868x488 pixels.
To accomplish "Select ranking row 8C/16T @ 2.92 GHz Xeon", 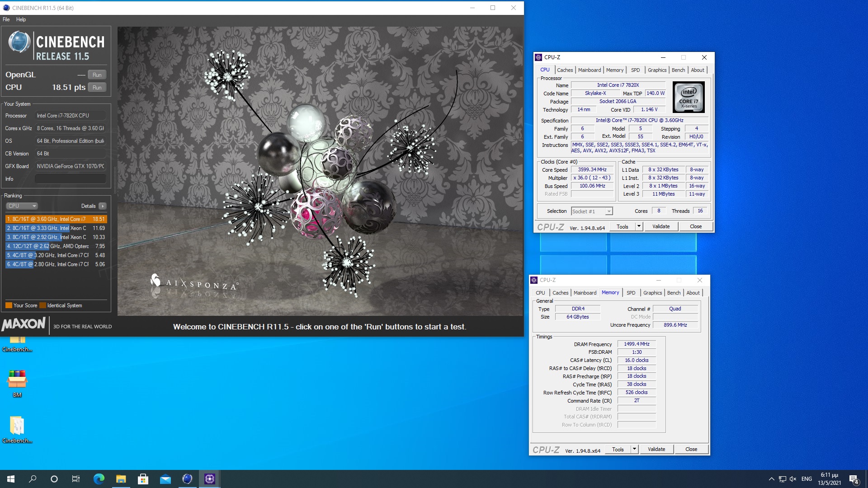I will [56, 237].
